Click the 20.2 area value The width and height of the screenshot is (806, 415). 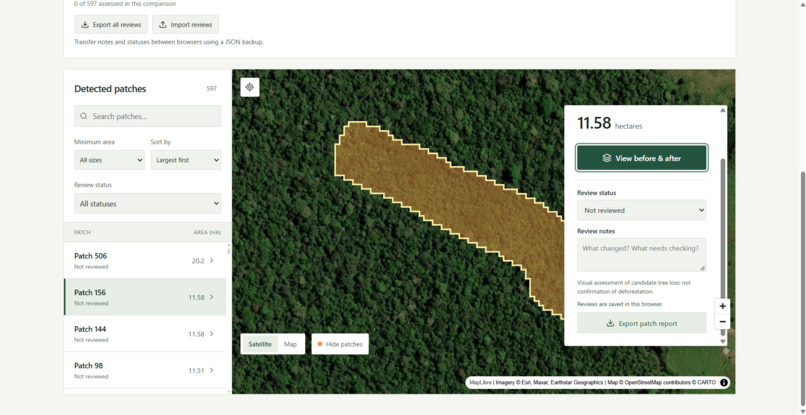tap(198, 261)
